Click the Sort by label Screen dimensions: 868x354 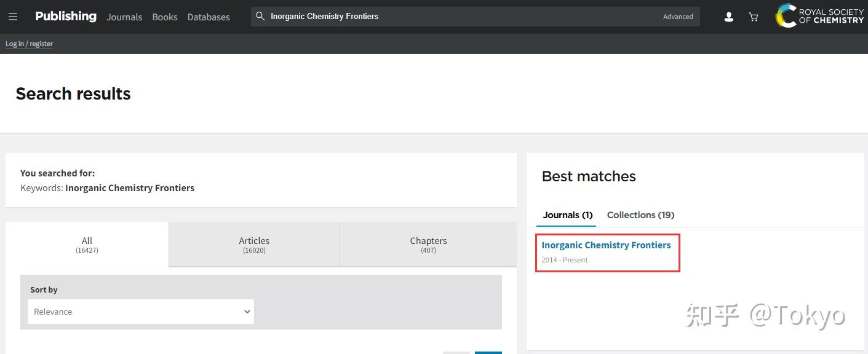coord(44,289)
